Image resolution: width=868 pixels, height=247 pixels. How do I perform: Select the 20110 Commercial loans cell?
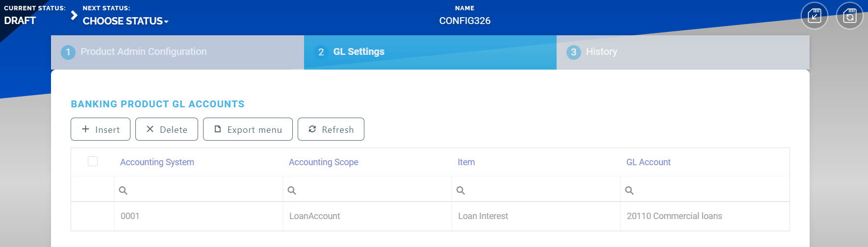674,216
